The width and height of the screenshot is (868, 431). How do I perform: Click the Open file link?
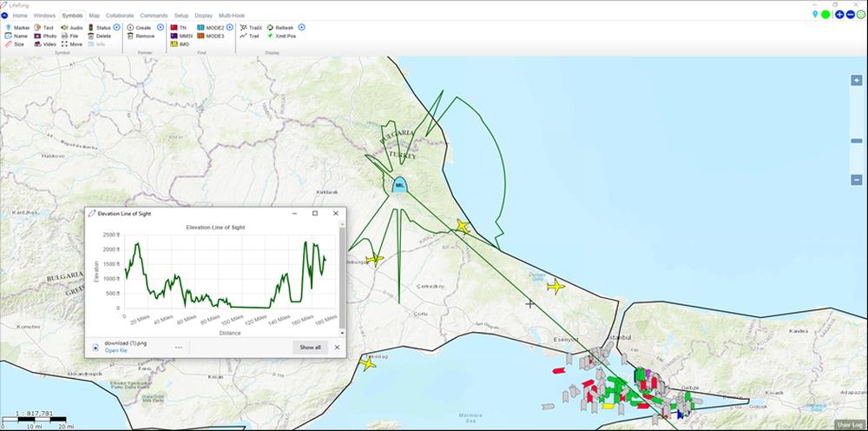(115, 350)
